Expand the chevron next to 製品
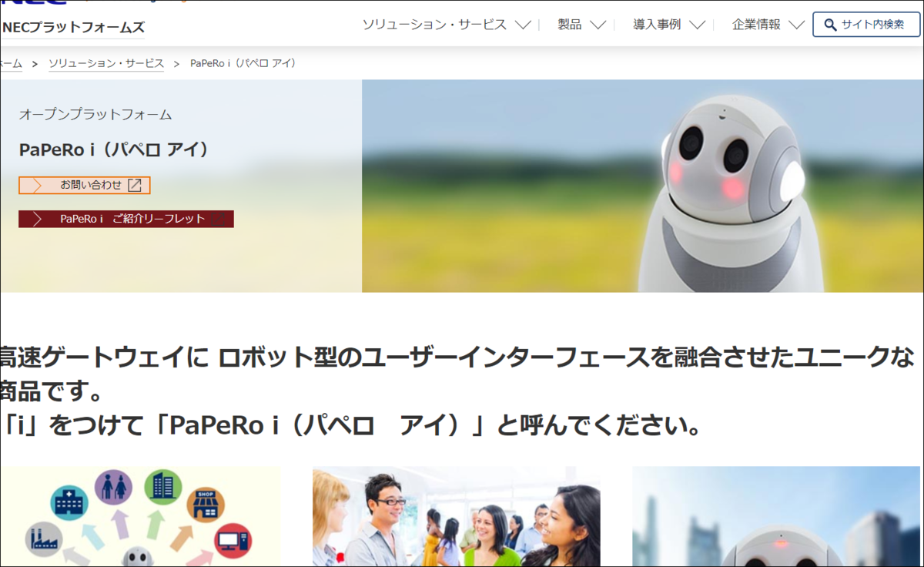 point(598,25)
